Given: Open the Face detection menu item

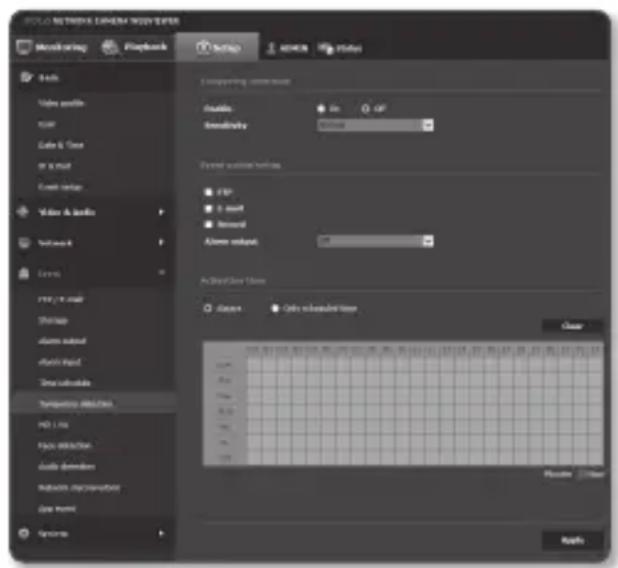Looking at the screenshot, I should tap(65, 445).
